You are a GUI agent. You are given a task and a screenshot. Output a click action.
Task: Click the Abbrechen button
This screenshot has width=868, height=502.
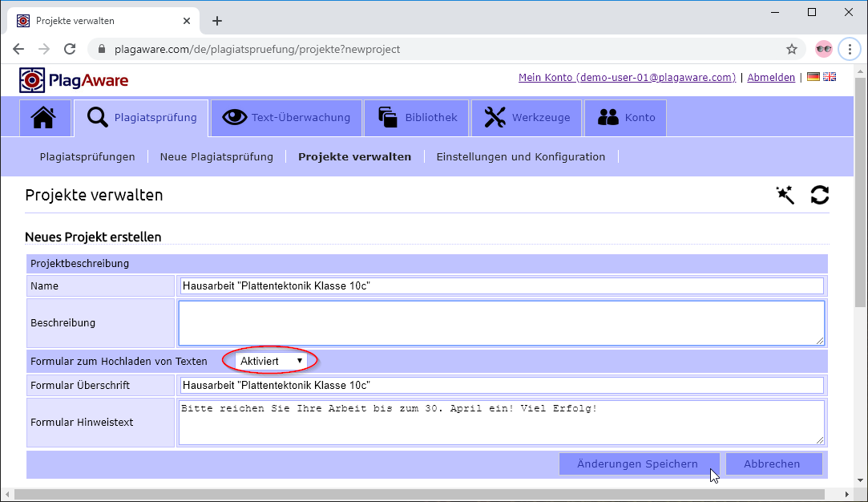(773, 464)
